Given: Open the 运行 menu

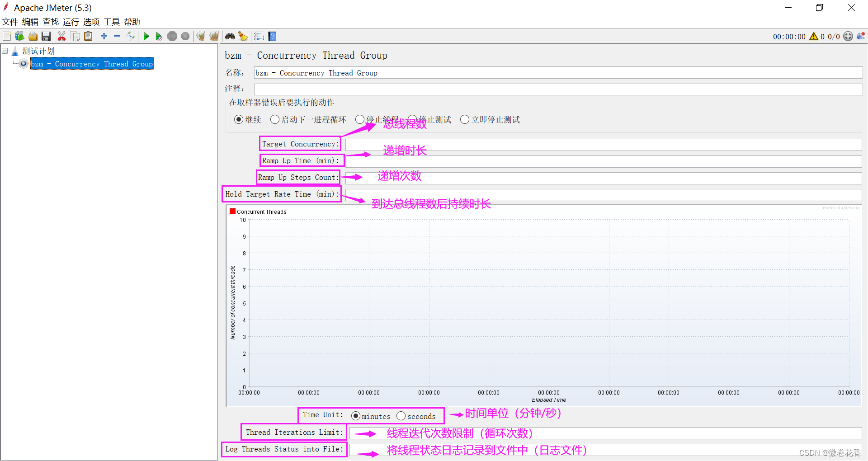Looking at the screenshot, I should pyautogui.click(x=71, y=22).
